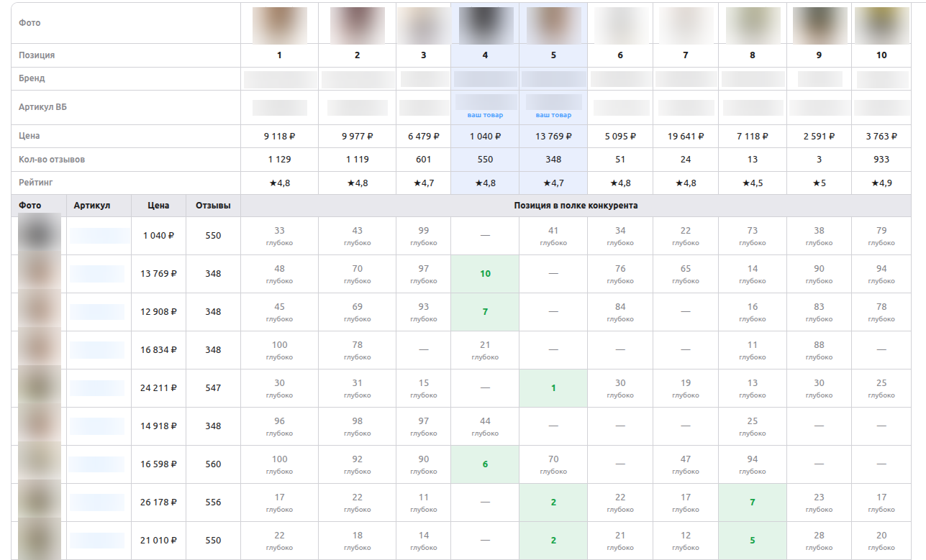This screenshot has height=560, width=926.
Task: Click the review count "601"
Action: click(x=423, y=160)
